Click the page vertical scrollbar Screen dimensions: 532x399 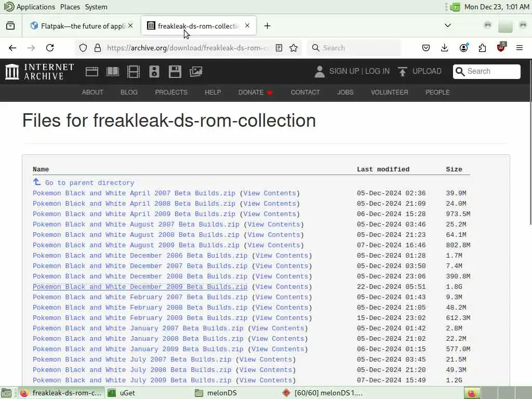tap(530, 142)
